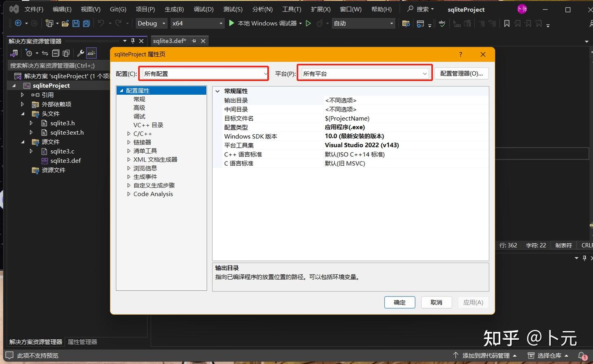
Task: Click the 确定 button in the properties dialog
Action: tap(399, 302)
